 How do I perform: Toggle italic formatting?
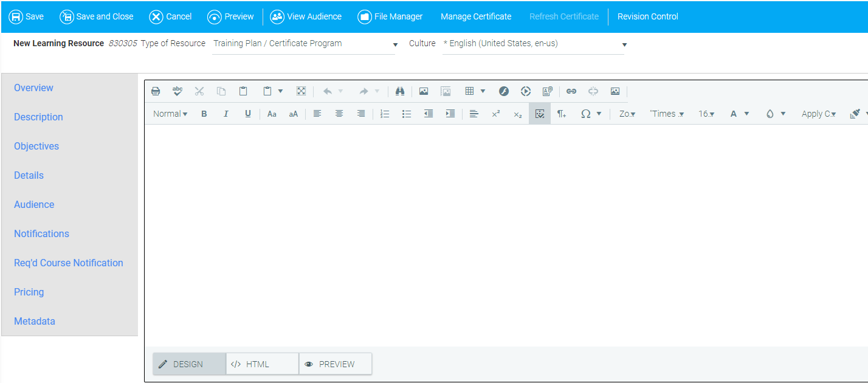(226, 114)
